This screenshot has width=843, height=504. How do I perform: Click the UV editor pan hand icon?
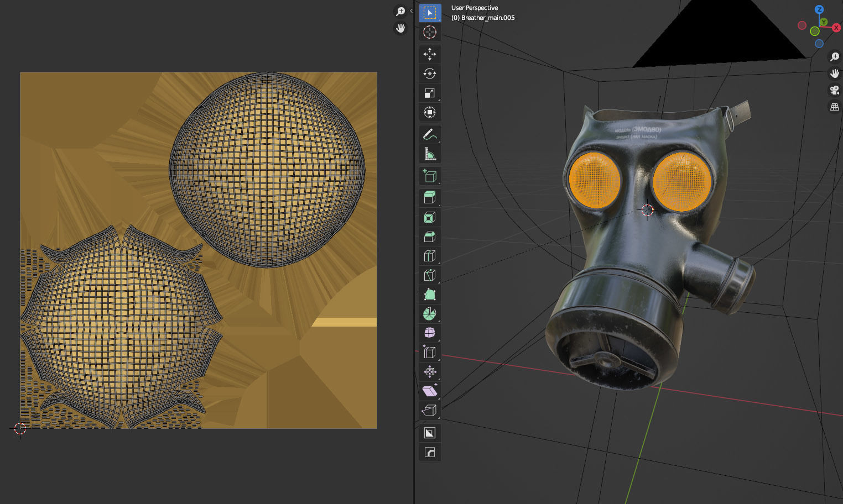tap(400, 28)
